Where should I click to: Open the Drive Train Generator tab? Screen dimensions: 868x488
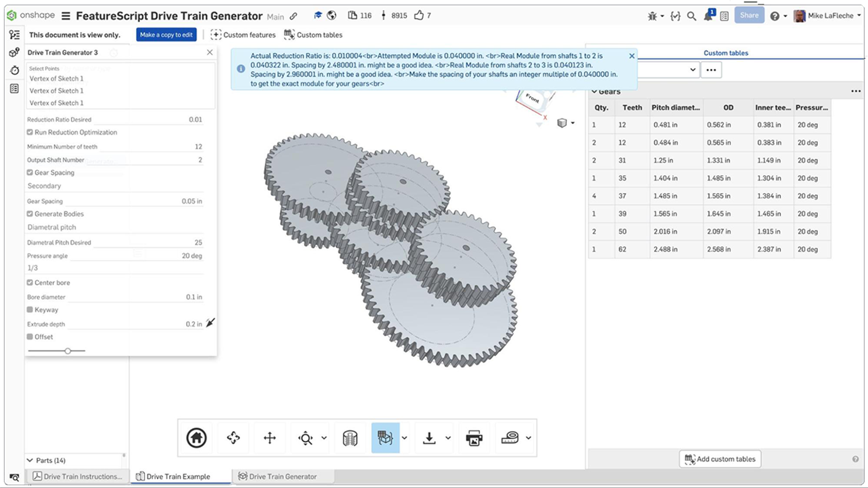pos(282,476)
